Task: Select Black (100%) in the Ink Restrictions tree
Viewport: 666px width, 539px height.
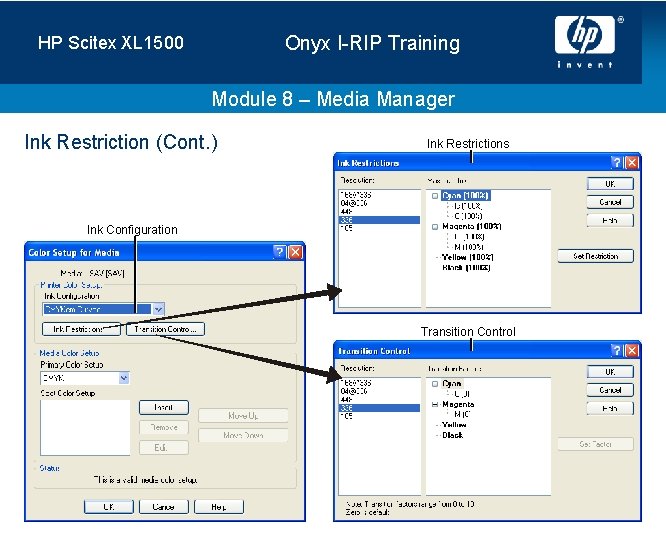Action: click(x=466, y=268)
